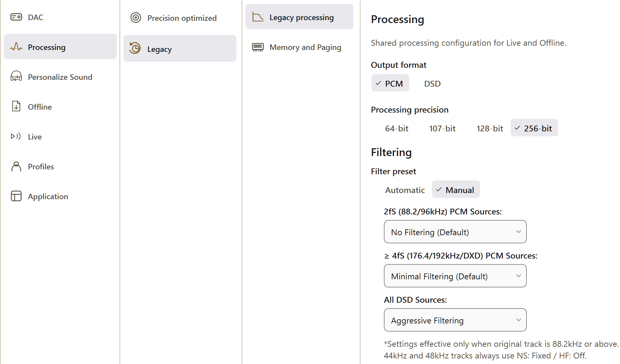Choose 64-bit processing precision
This screenshot has height=364, width=620.
(x=397, y=128)
